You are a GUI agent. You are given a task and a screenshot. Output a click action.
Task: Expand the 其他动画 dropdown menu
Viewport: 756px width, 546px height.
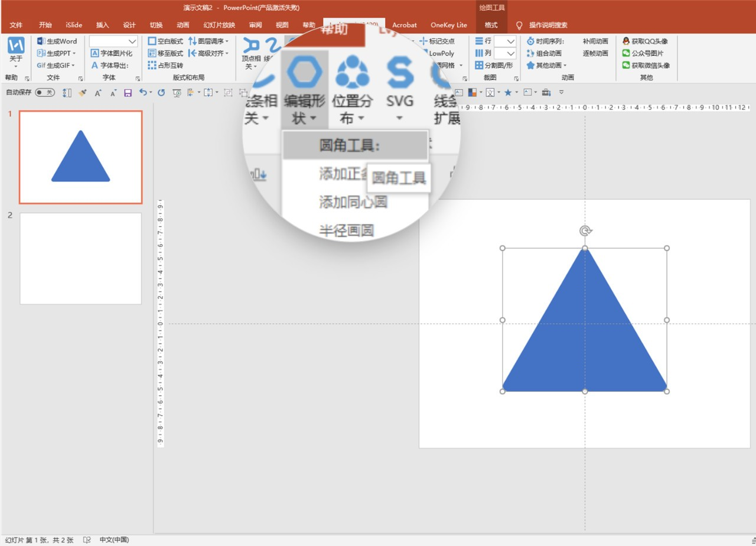[x=565, y=65]
